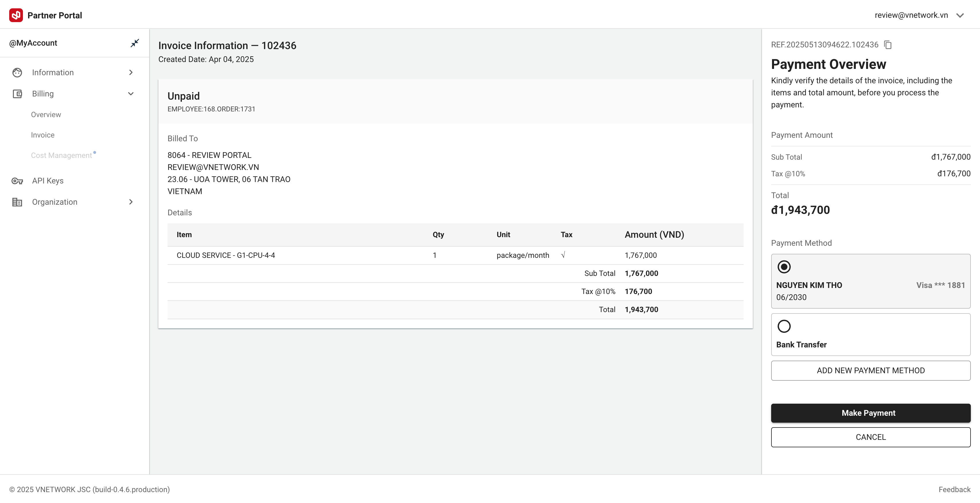Open the Billing Overview page
980x503 pixels.
pos(46,115)
